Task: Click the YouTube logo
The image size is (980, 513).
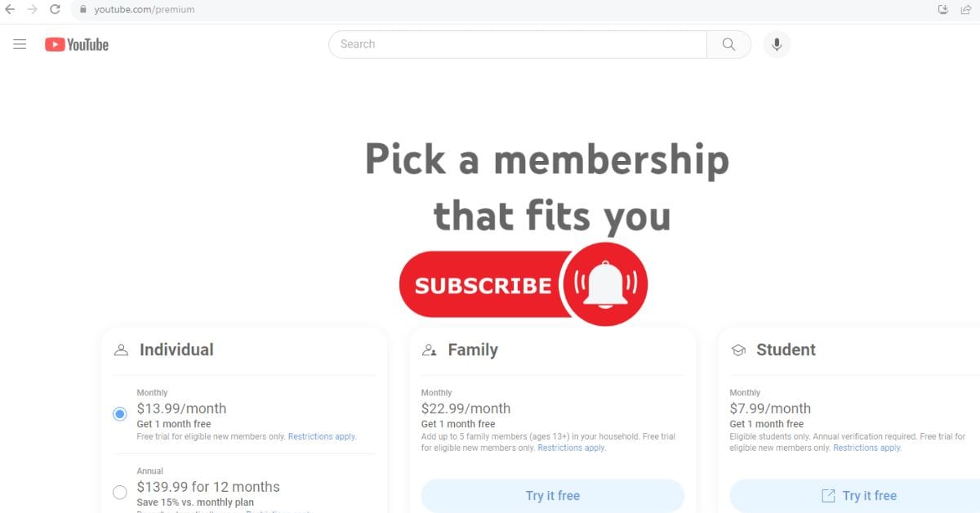Action: click(77, 45)
